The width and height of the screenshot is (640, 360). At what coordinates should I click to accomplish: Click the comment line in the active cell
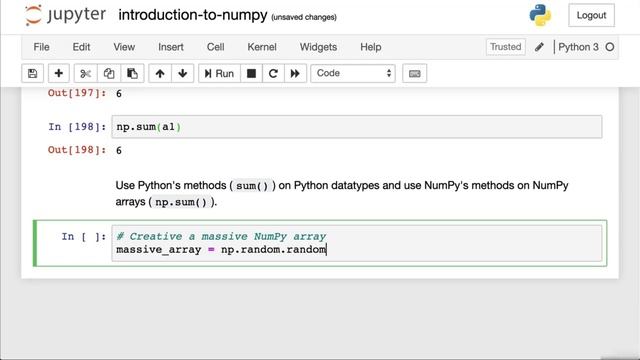click(x=221, y=236)
